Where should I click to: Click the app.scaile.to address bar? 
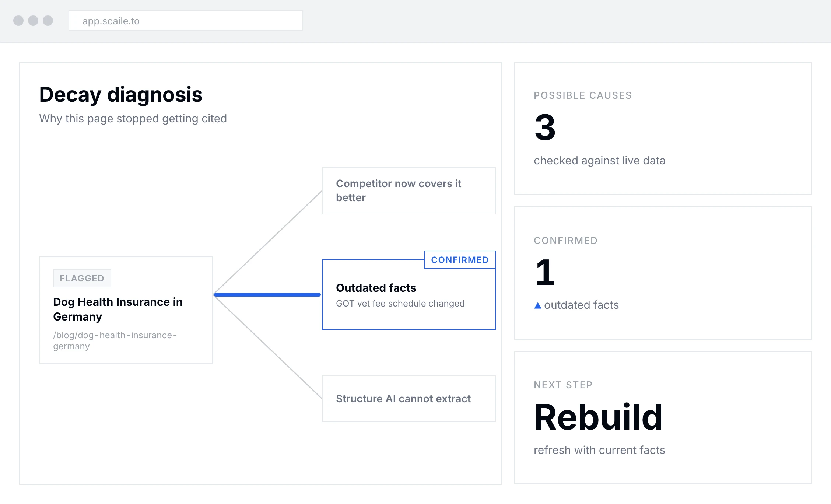[186, 21]
